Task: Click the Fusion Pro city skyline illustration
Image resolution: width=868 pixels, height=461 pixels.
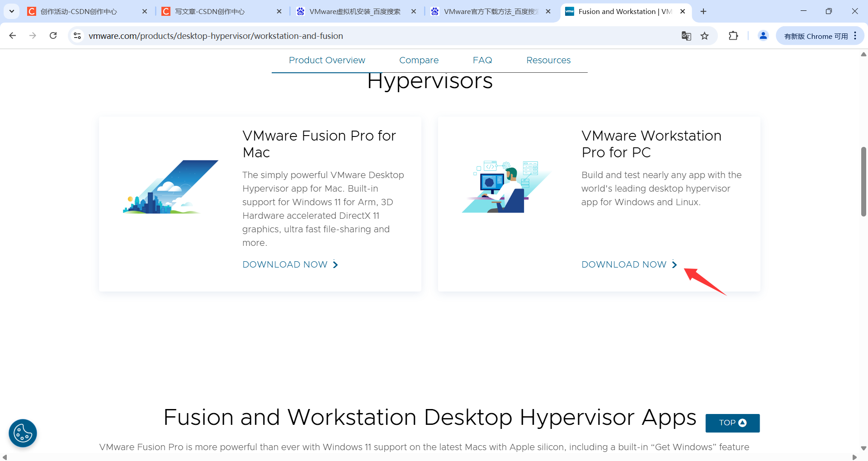Action: click(170, 187)
